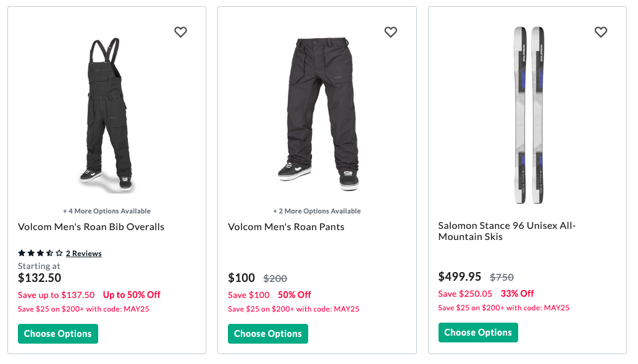
Task: View the bib overalls product image
Action: [107, 115]
